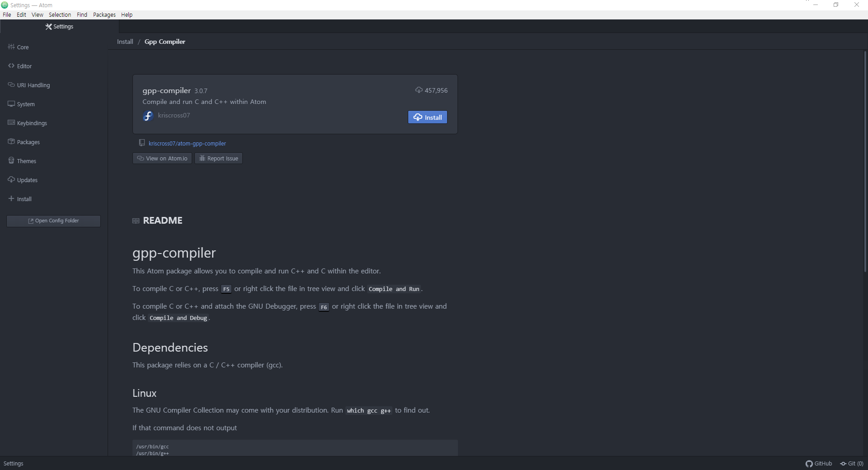Open the View menu
Image resolution: width=868 pixels, height=470 pixels.
38,15
